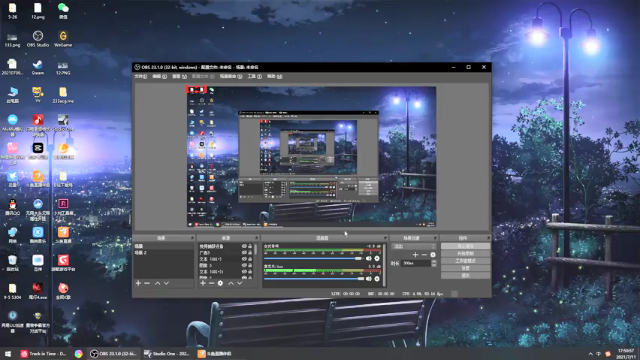Select the 场景 2 scene
Screen dimensions: 640x360
[x=163, y=253]
